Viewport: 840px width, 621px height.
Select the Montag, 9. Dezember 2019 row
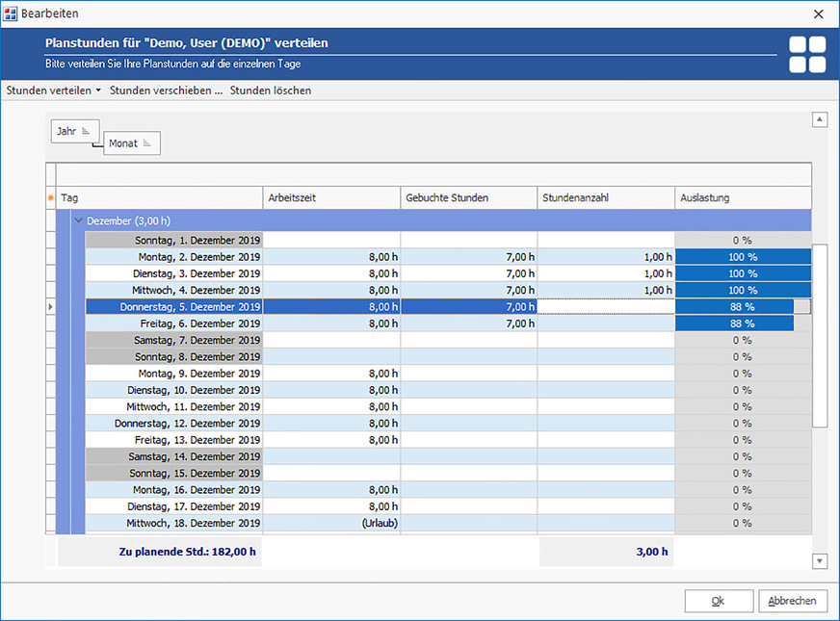[198, 374]
